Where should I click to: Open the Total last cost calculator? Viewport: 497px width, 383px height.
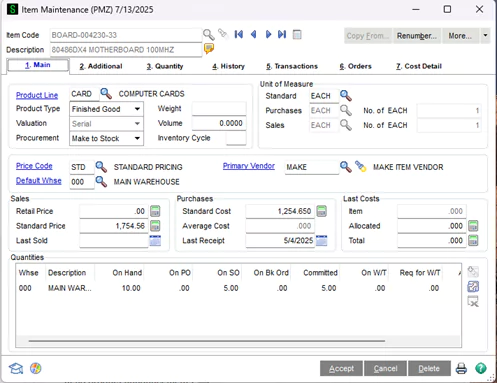pyautogui.click(x=473, y=240)
